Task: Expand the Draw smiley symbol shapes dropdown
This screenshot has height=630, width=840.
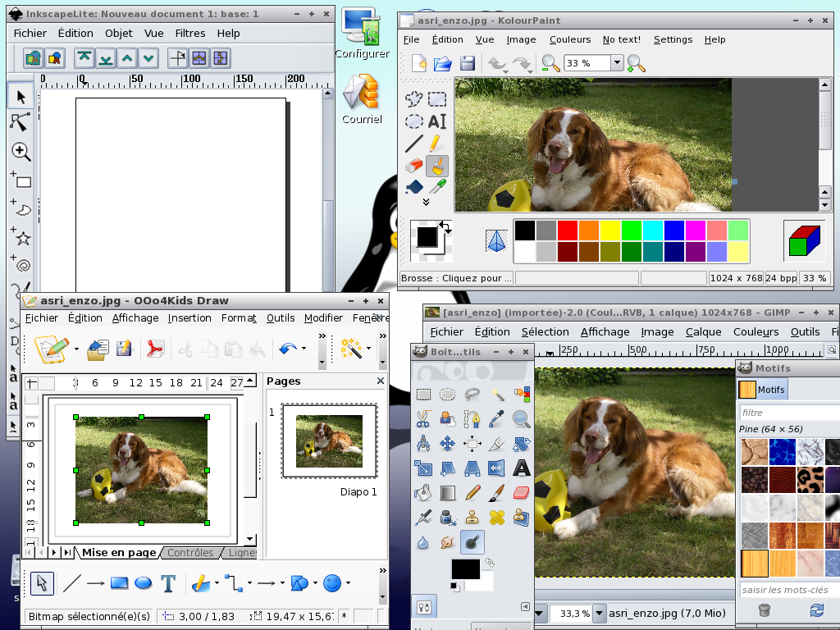Action: 348,583
